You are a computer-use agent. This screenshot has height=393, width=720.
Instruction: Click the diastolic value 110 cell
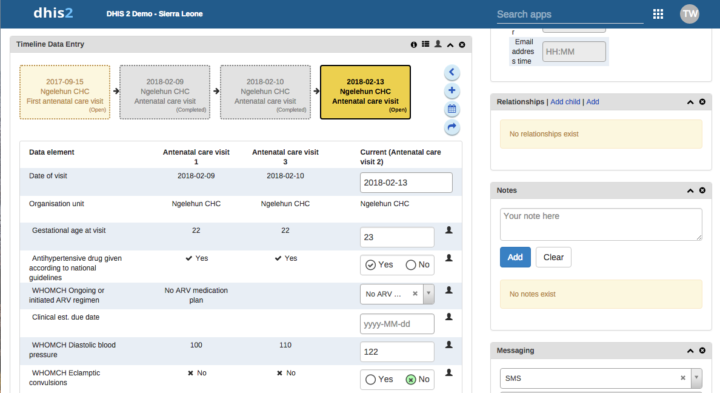point(285,345)
